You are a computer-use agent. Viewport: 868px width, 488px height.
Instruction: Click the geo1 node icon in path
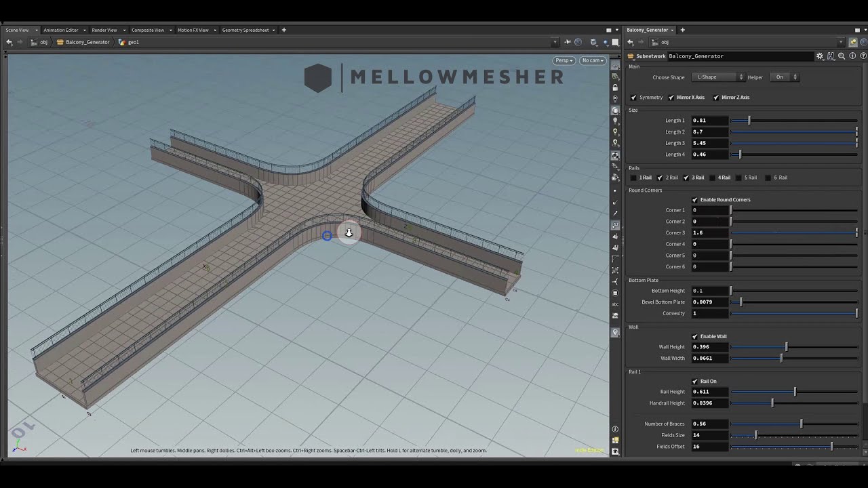(122, 42)
